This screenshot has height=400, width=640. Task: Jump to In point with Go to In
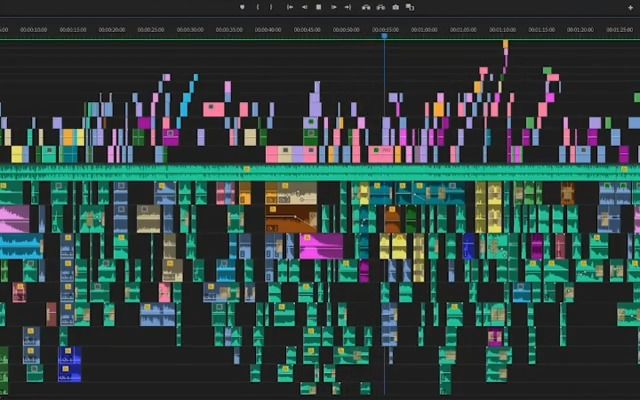[290, 7]
